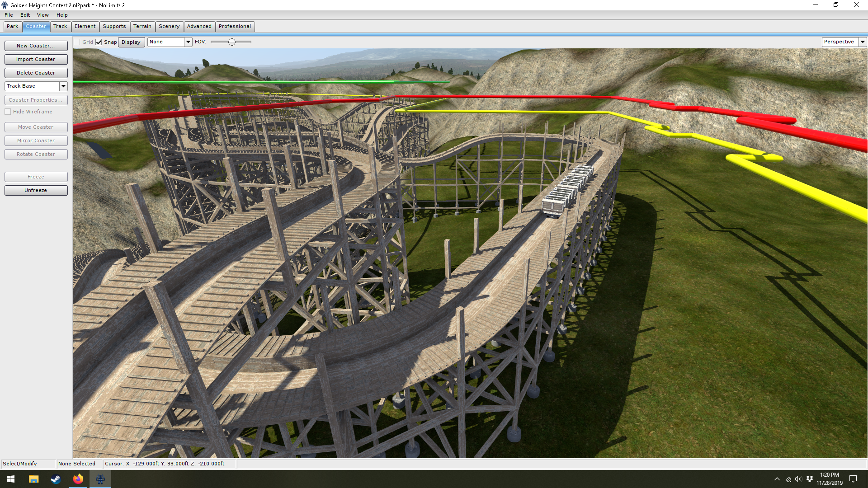Enable the Grid checkbox
Screen dimensions: 868x488
[77, 42]
